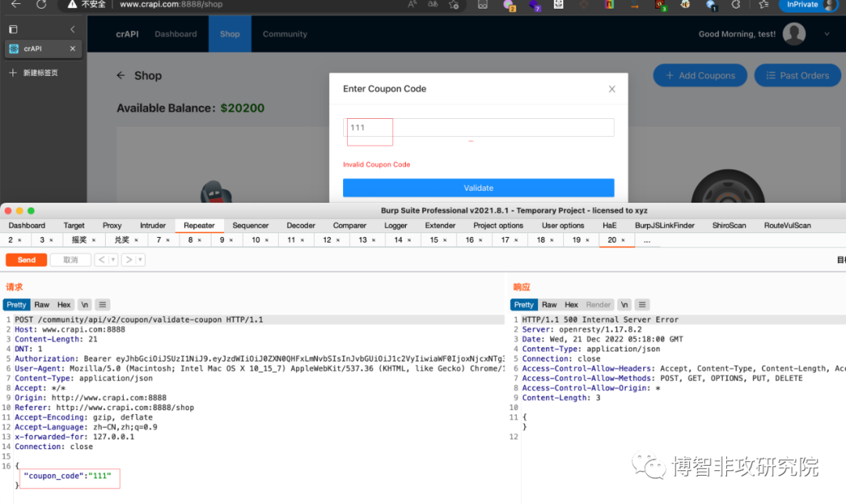The image size is (846, 504).
Task: Select Hex view in response panel
Action: (571, 304)
